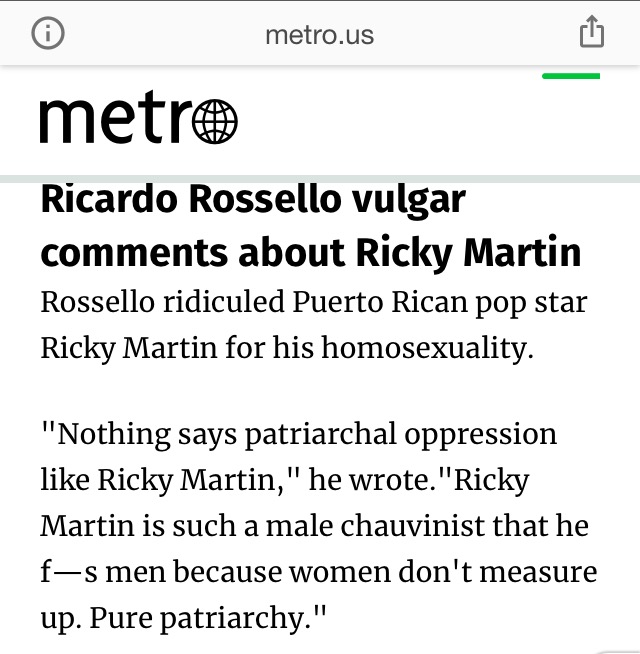
Task: Open the share sheet icon
Action: tap(592, 33)
